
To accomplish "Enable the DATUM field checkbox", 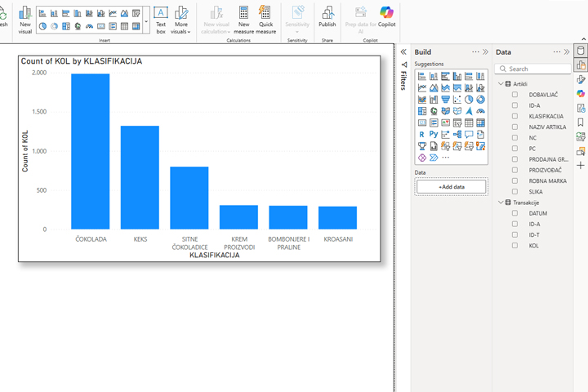I will 514,213.
